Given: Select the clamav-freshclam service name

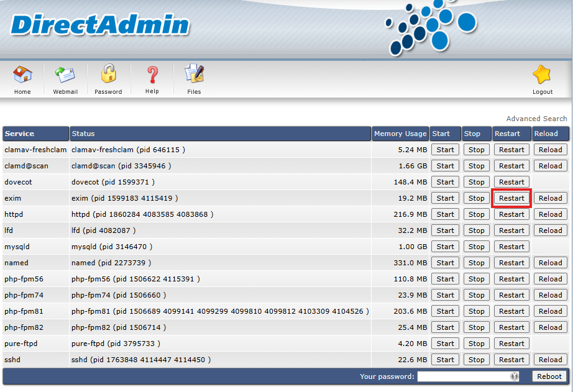Looking at the screenshot, I should pyautogui.click(x=35, y=150).
